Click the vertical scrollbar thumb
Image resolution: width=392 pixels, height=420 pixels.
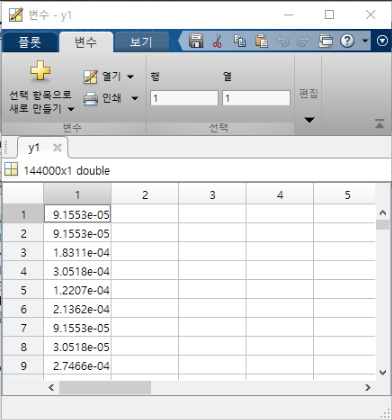click(383, 224)
